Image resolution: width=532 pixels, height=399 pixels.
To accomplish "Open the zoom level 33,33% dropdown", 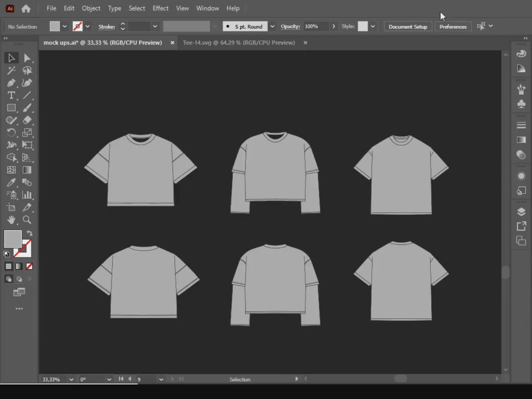I will [x=71, y=379].
